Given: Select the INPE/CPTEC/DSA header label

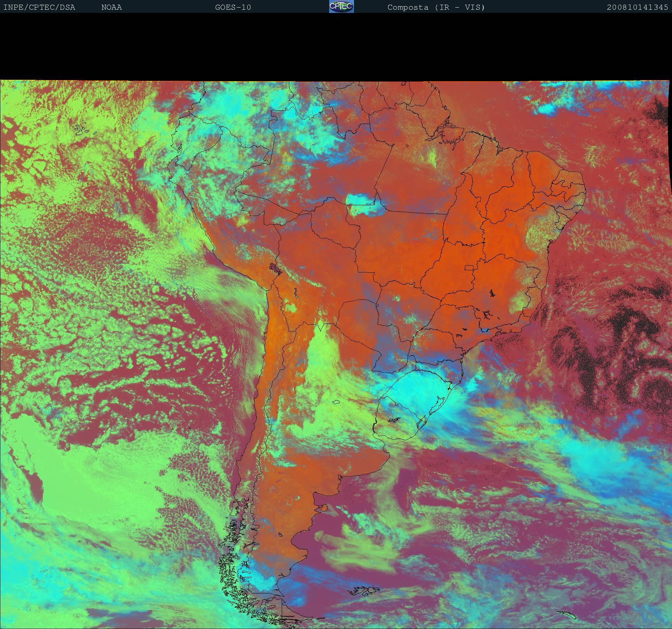Looking at the screenshot, I should click(39, 7).
